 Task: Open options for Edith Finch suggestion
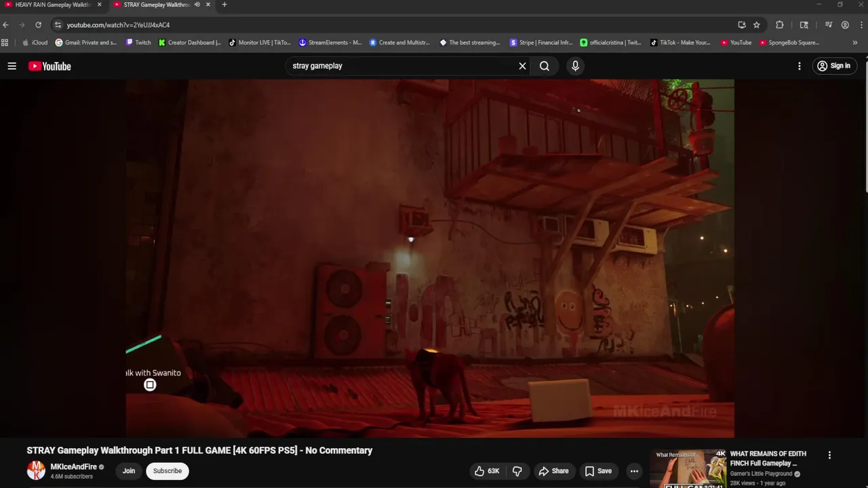click(x=829, y=455)
